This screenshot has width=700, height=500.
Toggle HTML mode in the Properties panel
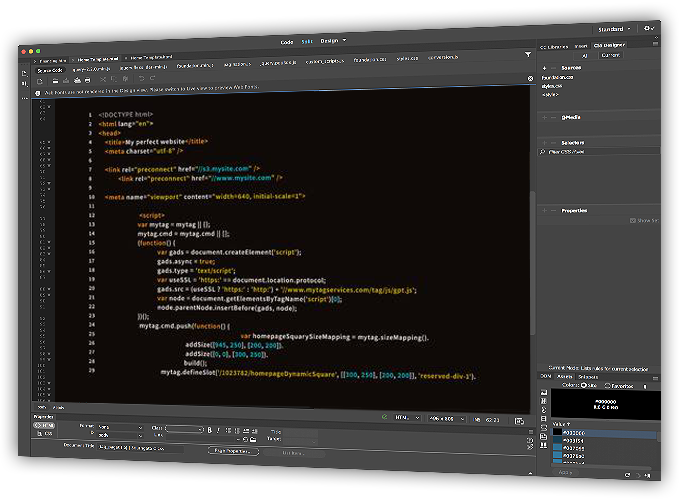pyautogui.click(x=46, y=425)
